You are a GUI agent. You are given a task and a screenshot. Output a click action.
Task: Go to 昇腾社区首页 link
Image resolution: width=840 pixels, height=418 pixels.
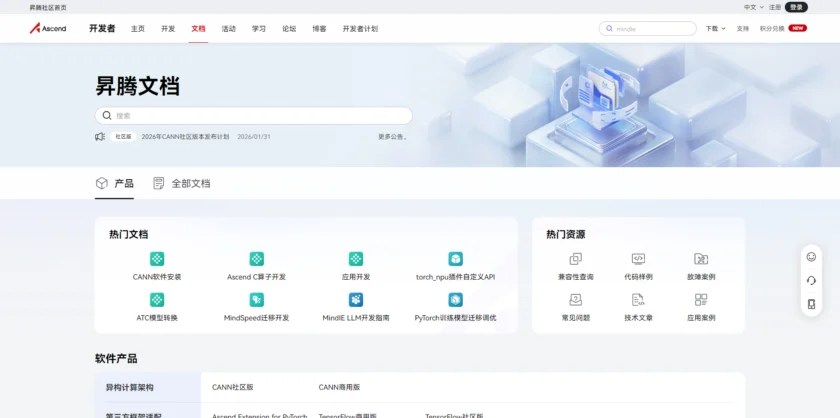coord(48,8)
